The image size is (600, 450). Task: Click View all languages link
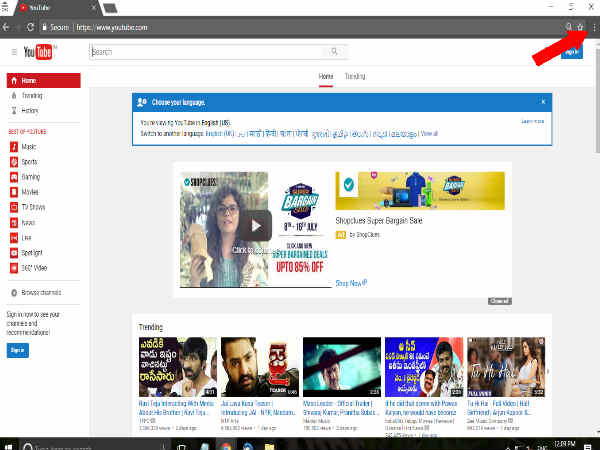[429, 134]
